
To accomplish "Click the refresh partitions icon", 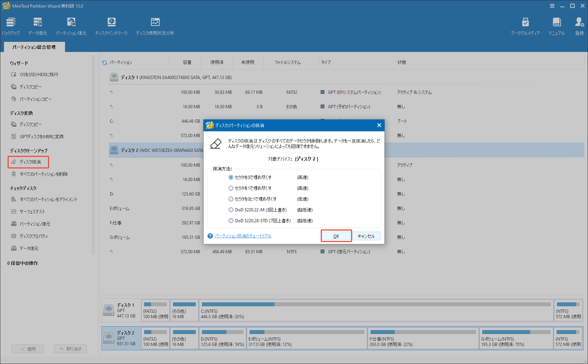I will (104, 62).
